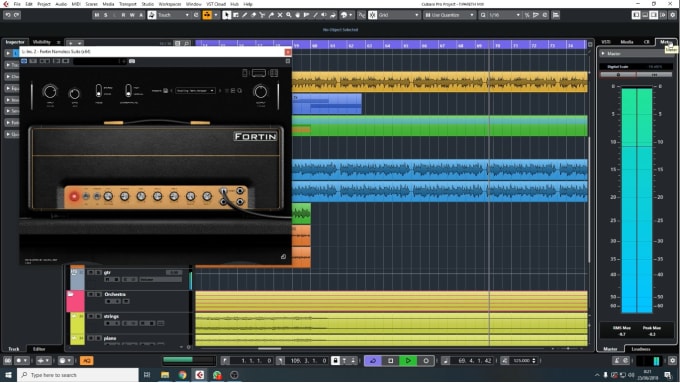Select the Erase tool
The height and width of the screenshot is (383, 680).
254,15
